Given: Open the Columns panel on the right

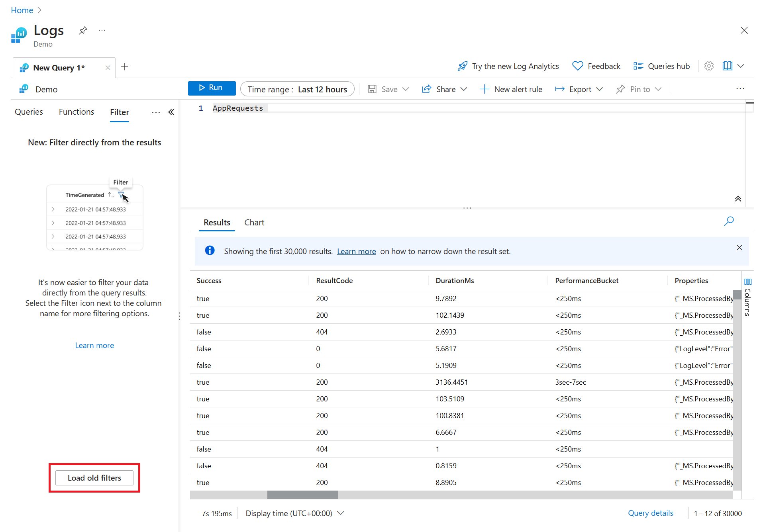Looking at the screenshot, I should pos(748,295).
